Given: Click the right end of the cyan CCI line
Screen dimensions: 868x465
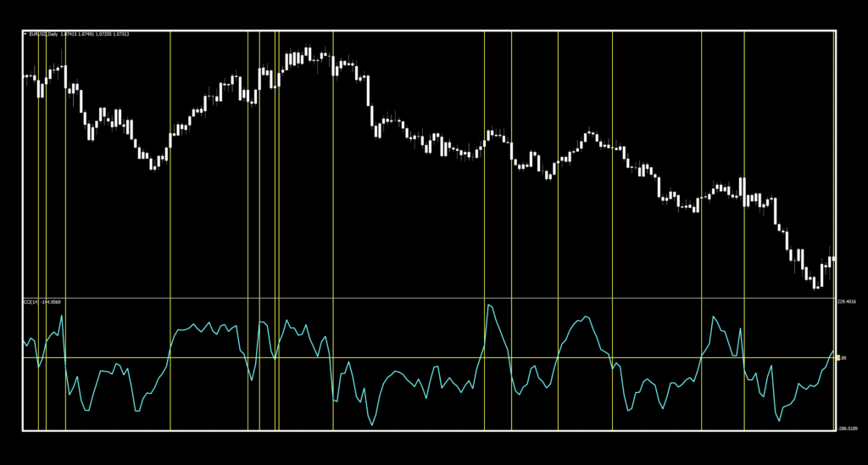Looking at the screenshot, I should click(x=833, y=350).
